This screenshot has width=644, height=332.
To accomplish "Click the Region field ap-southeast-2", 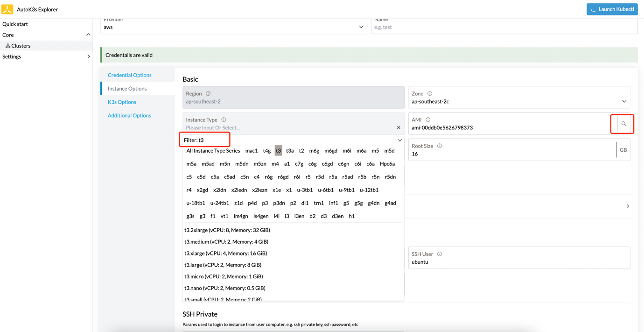I will click(x=293, y=98).
